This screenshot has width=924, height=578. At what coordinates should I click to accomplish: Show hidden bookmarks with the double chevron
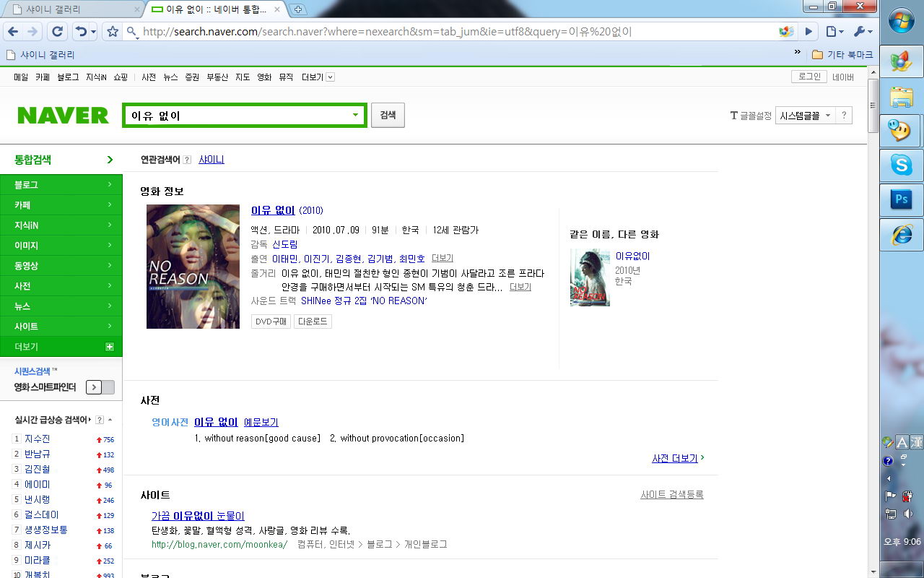tap(797, 53)
